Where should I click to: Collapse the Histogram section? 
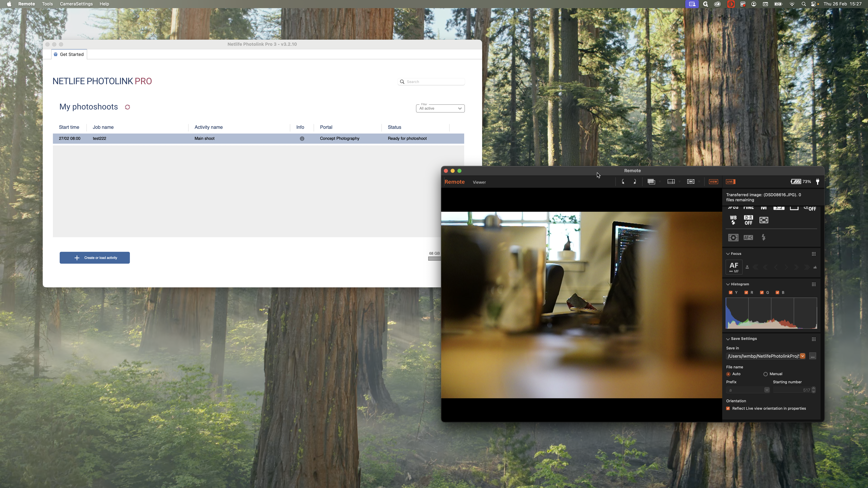click(x=728, y=284)
